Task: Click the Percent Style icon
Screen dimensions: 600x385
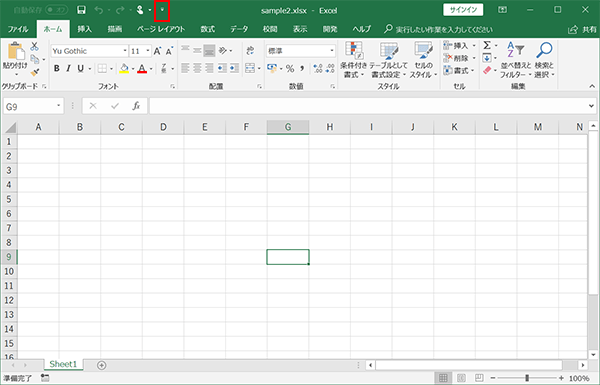Action: click(290, 69)
